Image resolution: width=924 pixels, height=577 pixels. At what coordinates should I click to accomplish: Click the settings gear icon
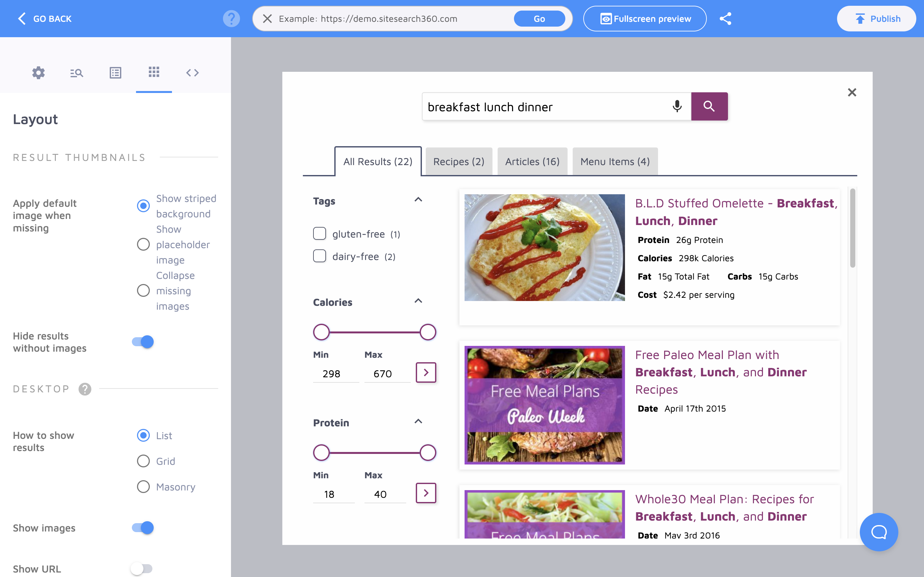point(38,72)
